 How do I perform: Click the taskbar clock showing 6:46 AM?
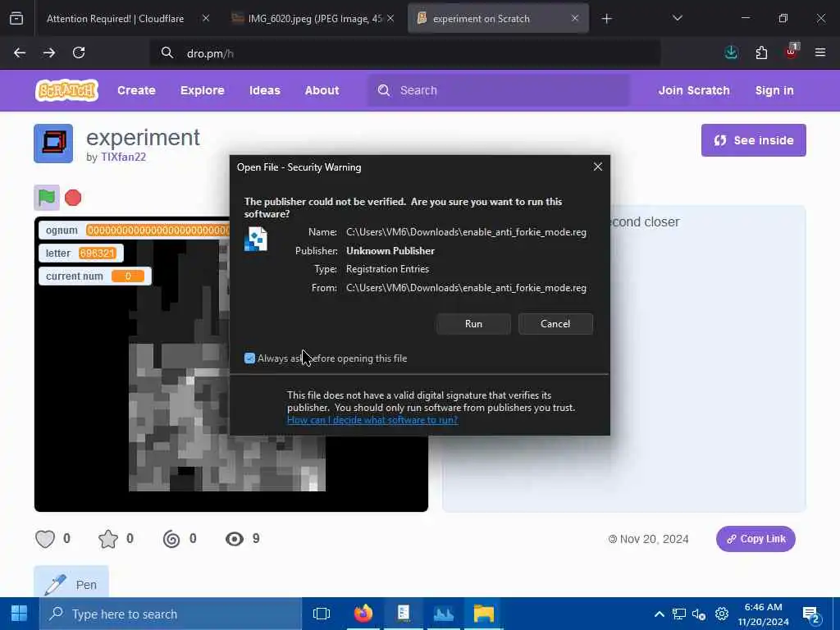(764, 614)
